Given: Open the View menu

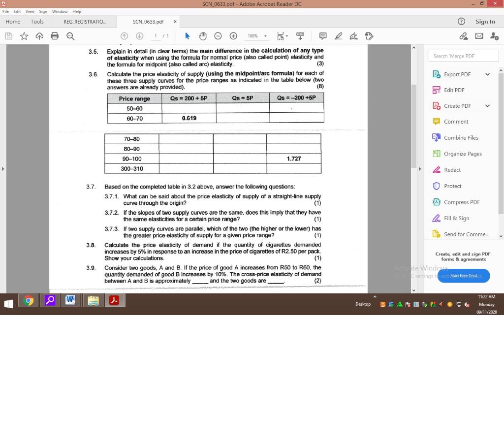Looking at the screenshot, I should (x=30, y=11).
